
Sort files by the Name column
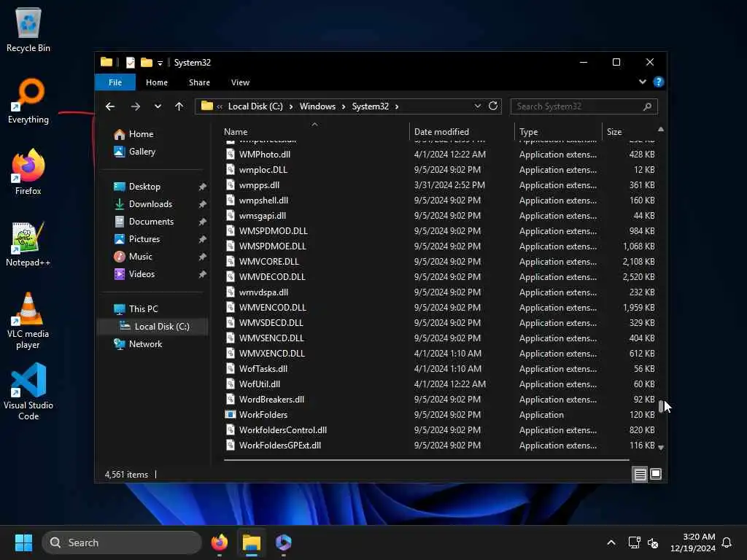point(314,132)
